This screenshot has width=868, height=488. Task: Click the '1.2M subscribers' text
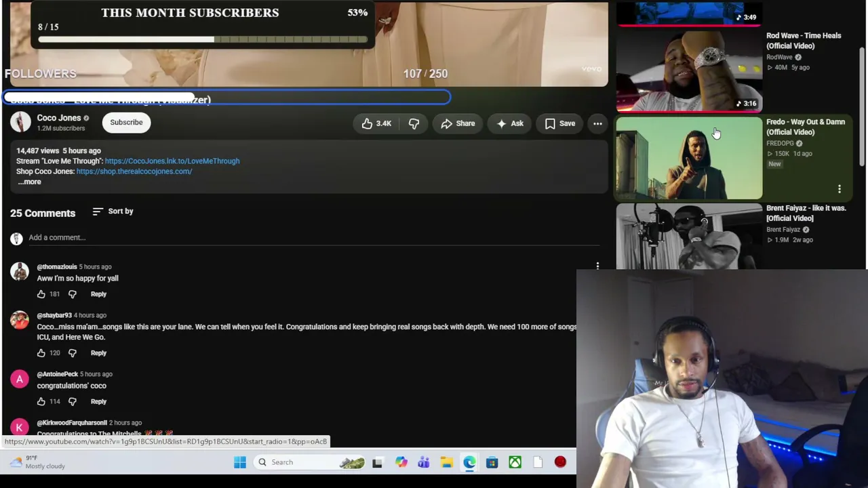pos(61,128)
